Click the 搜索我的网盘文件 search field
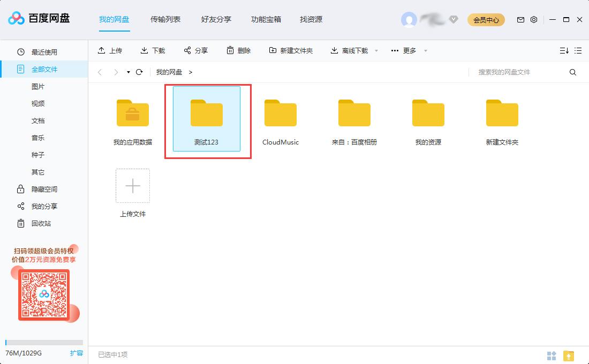This screenshot has width=589, height=364. coord(519,72)
